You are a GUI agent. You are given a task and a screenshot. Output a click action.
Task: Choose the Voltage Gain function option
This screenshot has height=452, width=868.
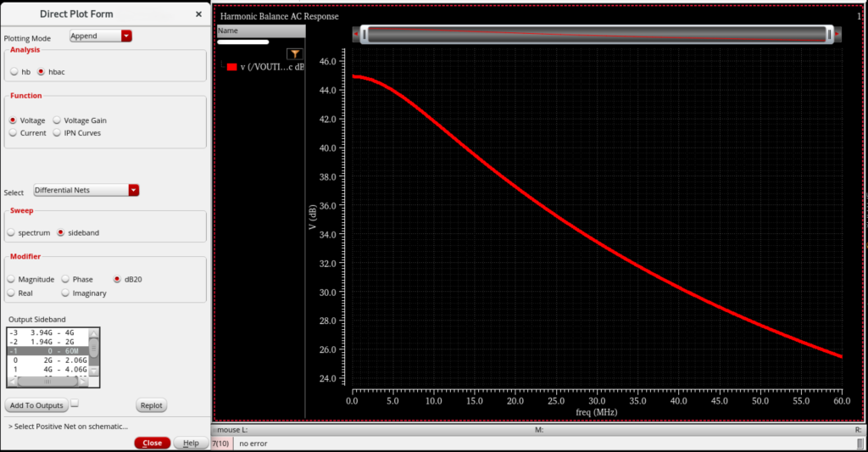57,120
